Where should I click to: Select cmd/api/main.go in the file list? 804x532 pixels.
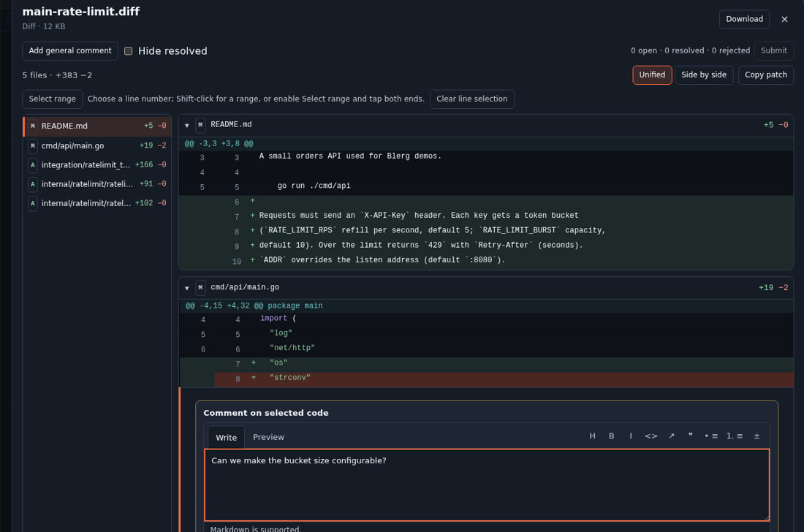[97, 145]
